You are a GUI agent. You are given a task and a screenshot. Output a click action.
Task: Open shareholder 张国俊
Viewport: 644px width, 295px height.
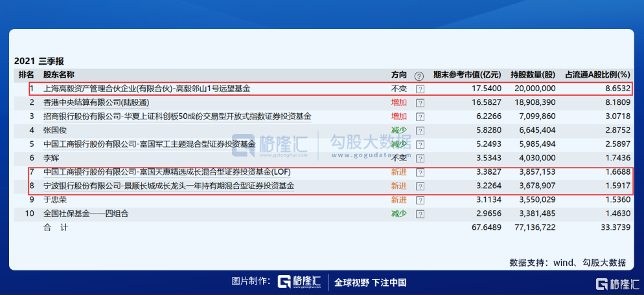(x=55, y=130)
